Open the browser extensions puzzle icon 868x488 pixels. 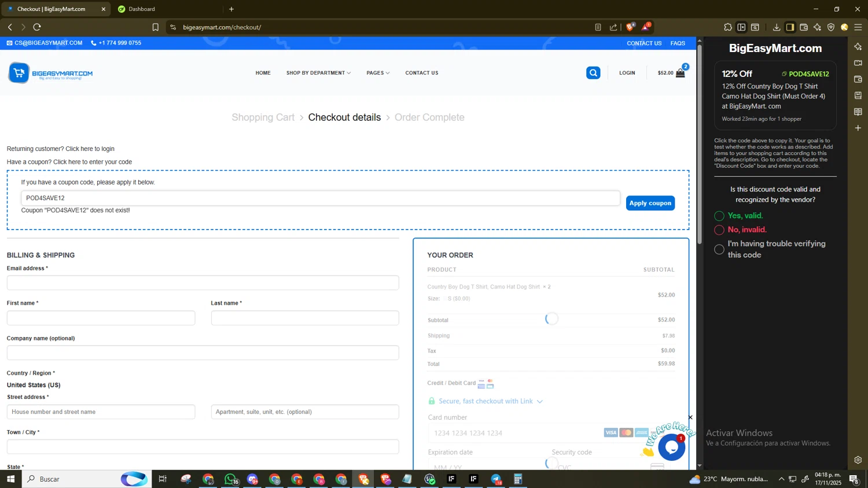pos(728,27)
